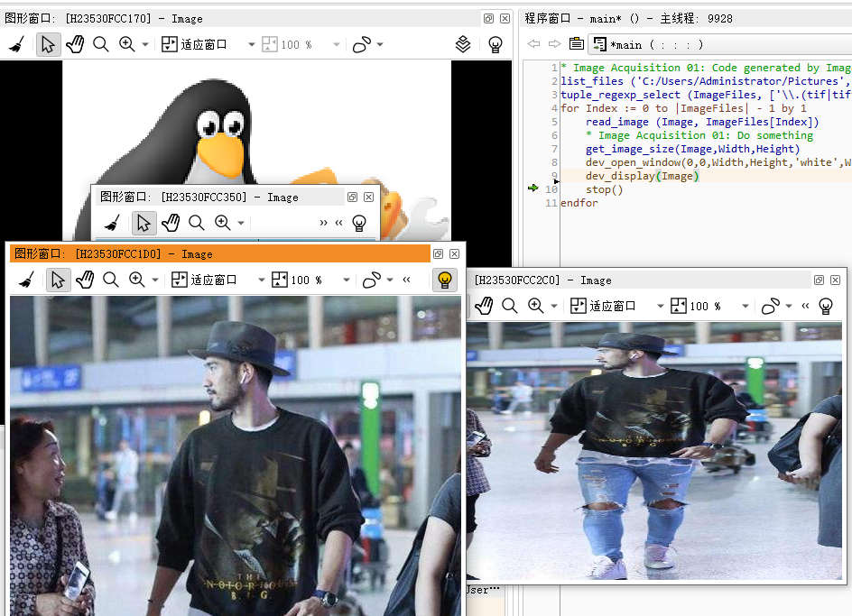852x616 pixels.
Task: Activate hand pan tool in FCC170 window
Action: tap(75, 44)
